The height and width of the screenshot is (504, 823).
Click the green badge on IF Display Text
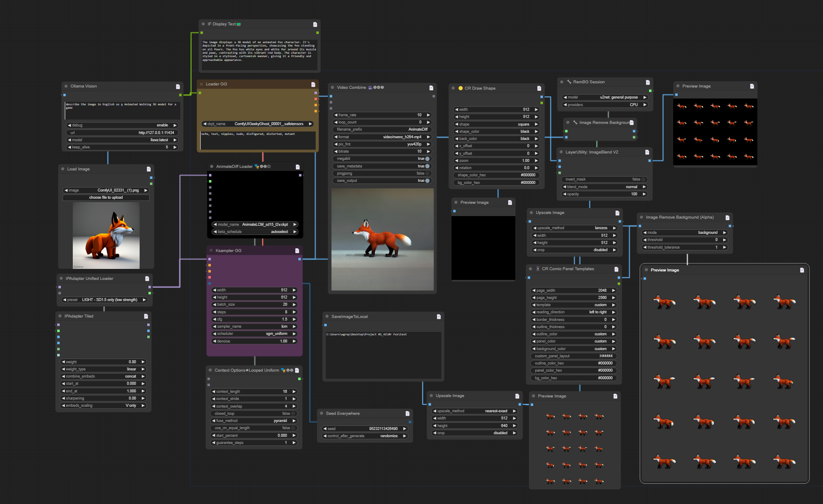pos(239,25)
